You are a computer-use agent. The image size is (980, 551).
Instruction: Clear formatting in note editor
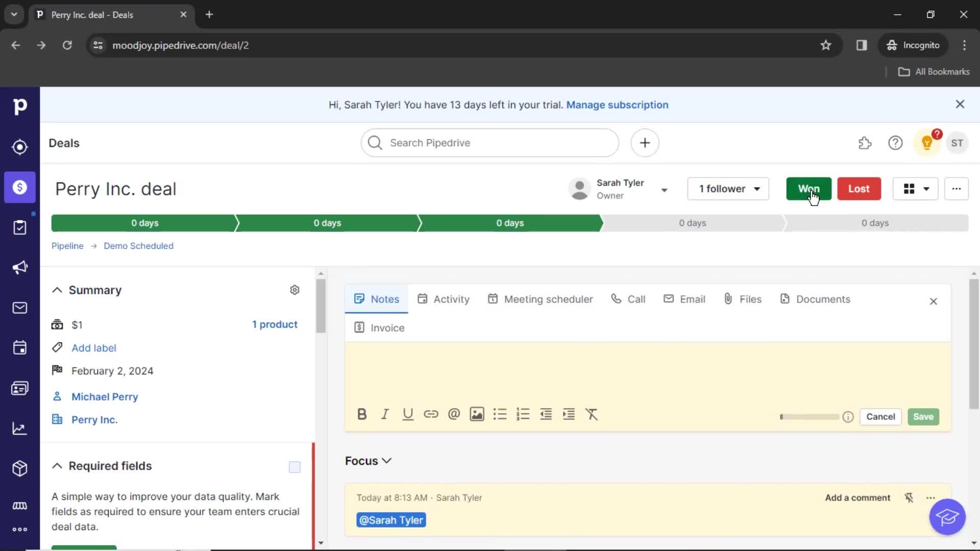point(592,414)
